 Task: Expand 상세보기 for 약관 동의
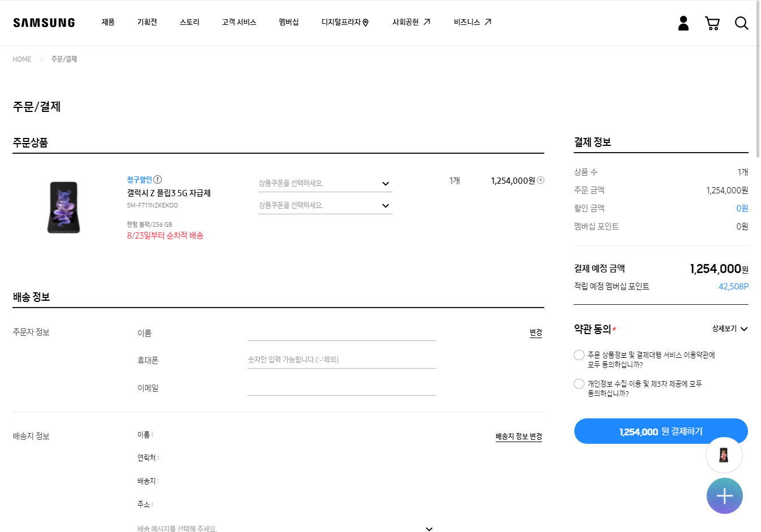click(730, 328)
